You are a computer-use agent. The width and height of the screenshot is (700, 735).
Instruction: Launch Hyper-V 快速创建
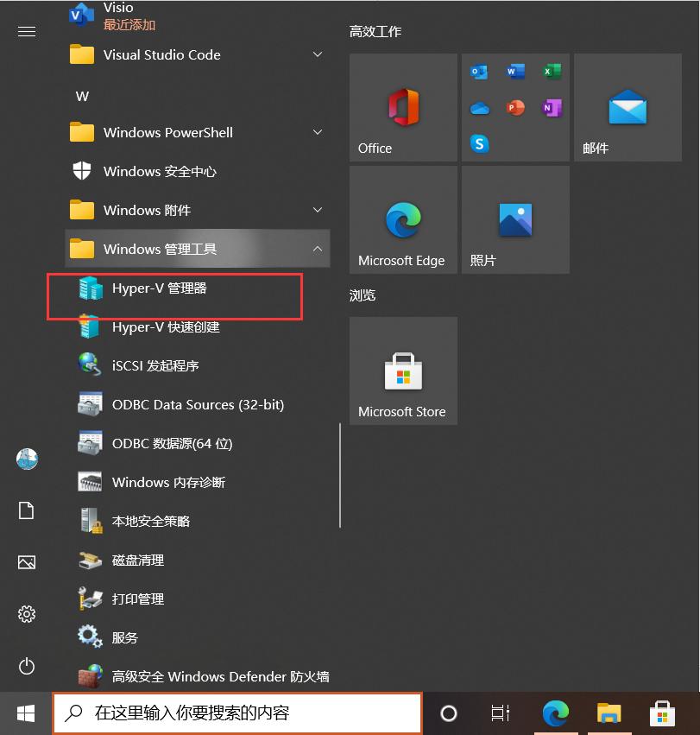click(x=164, y=326)
